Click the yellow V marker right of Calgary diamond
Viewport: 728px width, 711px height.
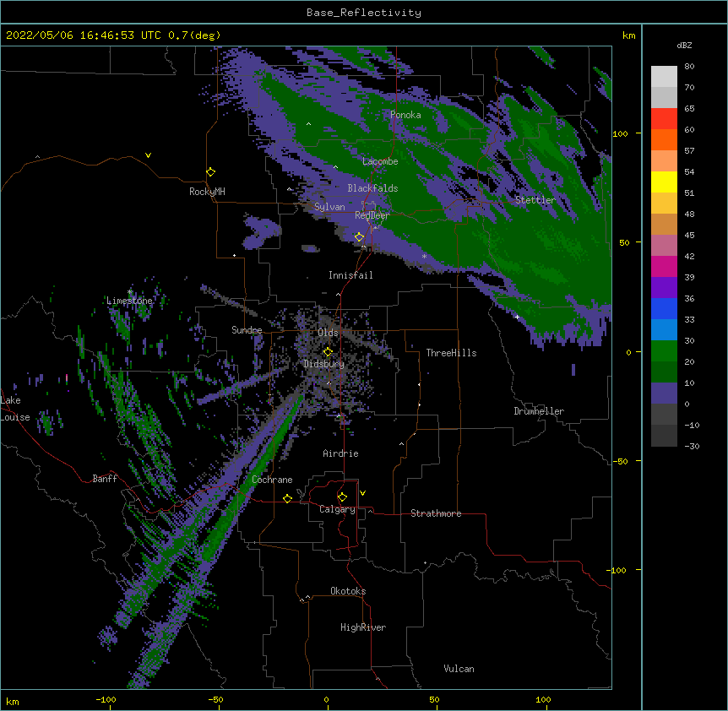(362, 493)
